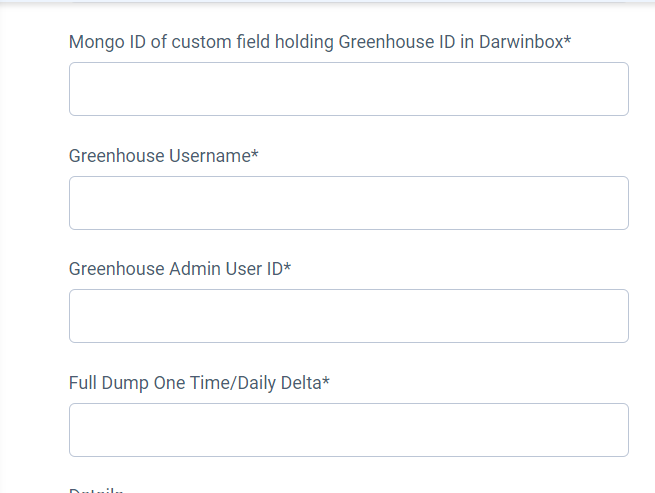Click 'Daily Delta' text in the fourth label

(279, 383)
